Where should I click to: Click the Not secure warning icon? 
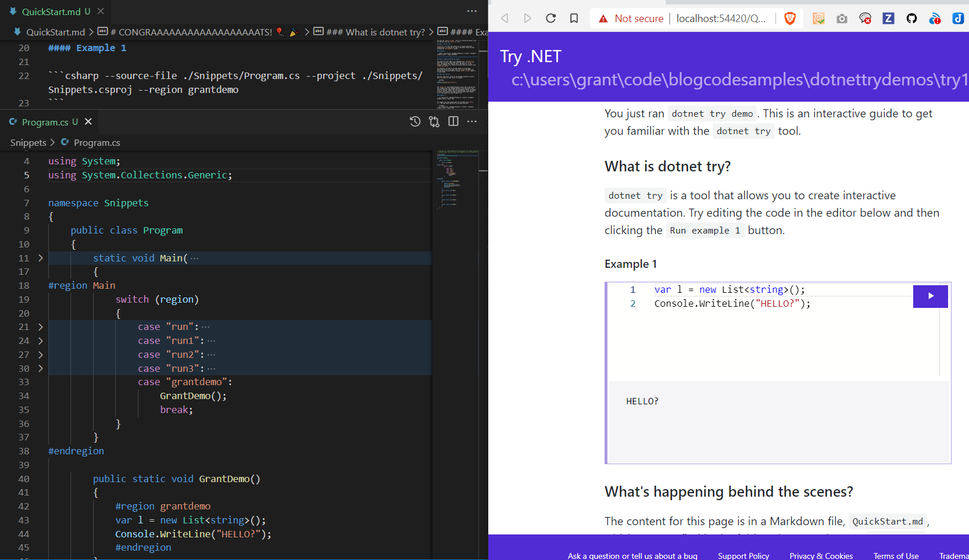(x=603, y=19)
